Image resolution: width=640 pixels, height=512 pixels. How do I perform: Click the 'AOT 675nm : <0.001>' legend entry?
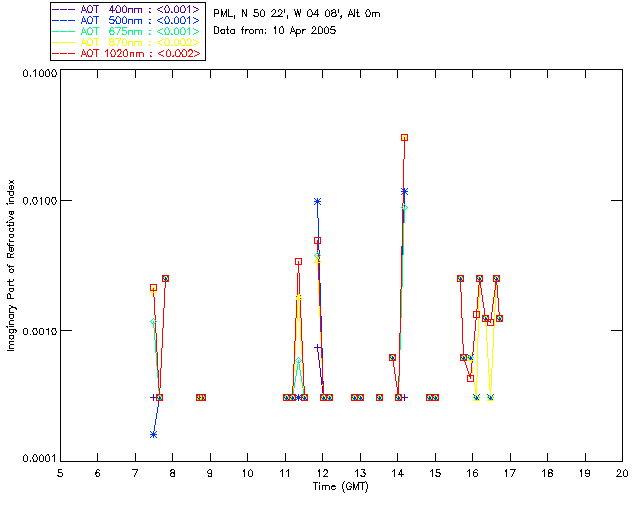coord(128,31)
